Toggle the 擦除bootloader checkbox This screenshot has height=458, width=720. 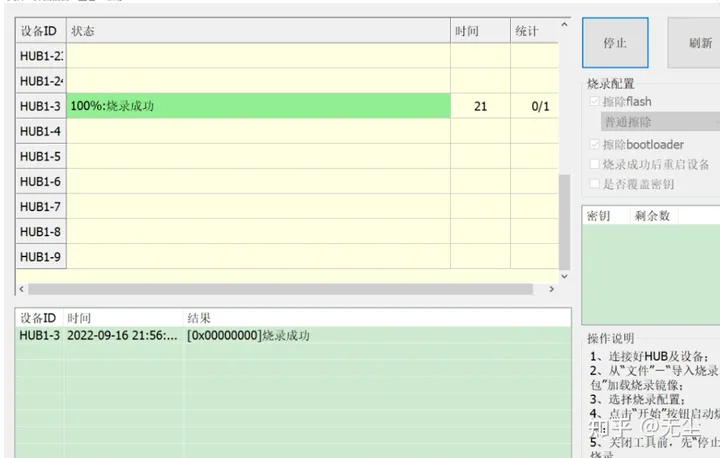(596, 145)
